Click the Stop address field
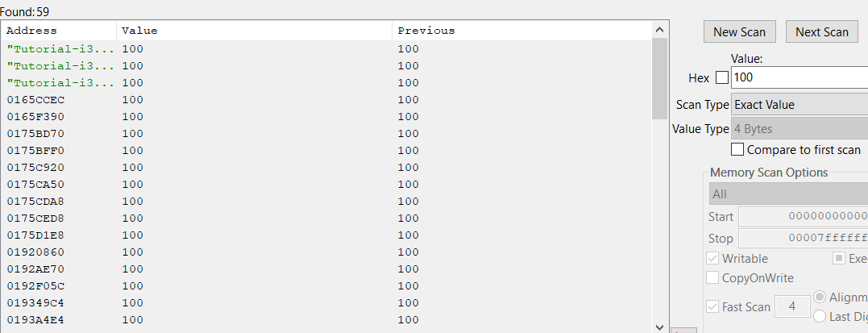 (x=803, y=238)
